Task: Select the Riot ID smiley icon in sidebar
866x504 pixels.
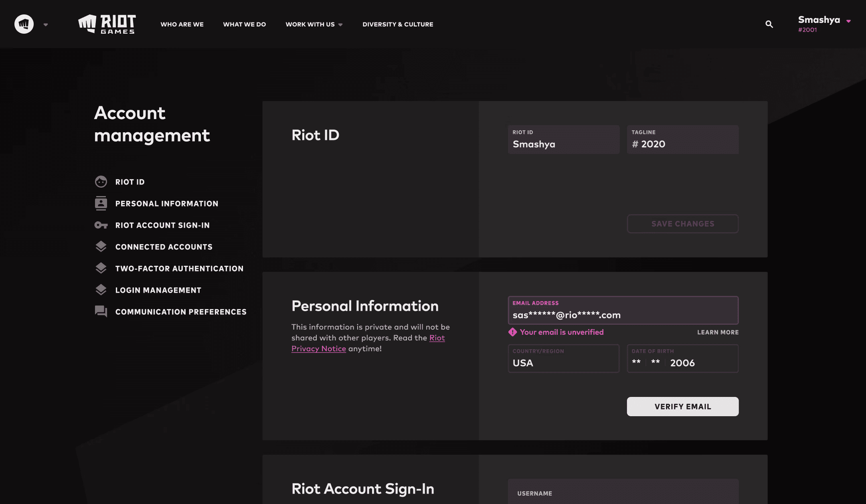Action: coord(101,182)
